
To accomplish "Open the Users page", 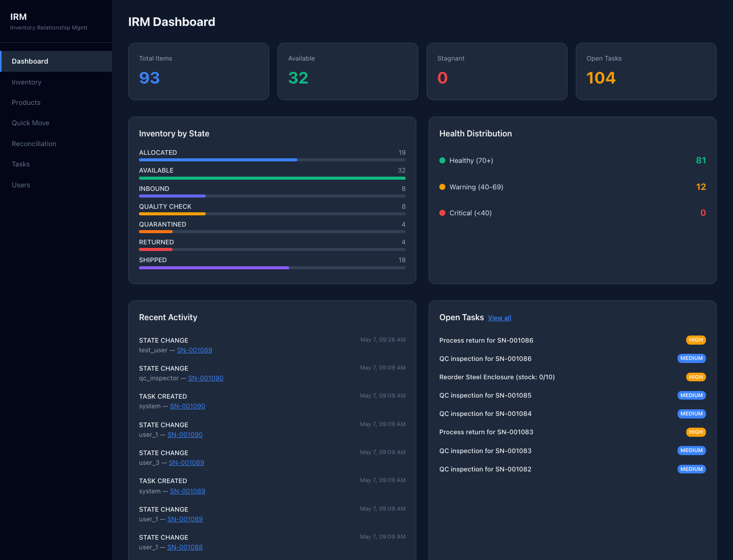I will coord(56,185).
